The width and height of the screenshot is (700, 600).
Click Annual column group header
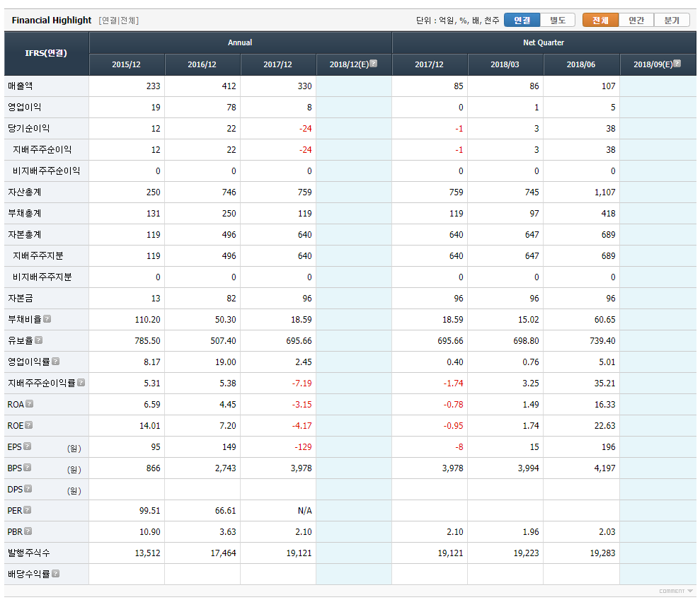coord(240,42)
